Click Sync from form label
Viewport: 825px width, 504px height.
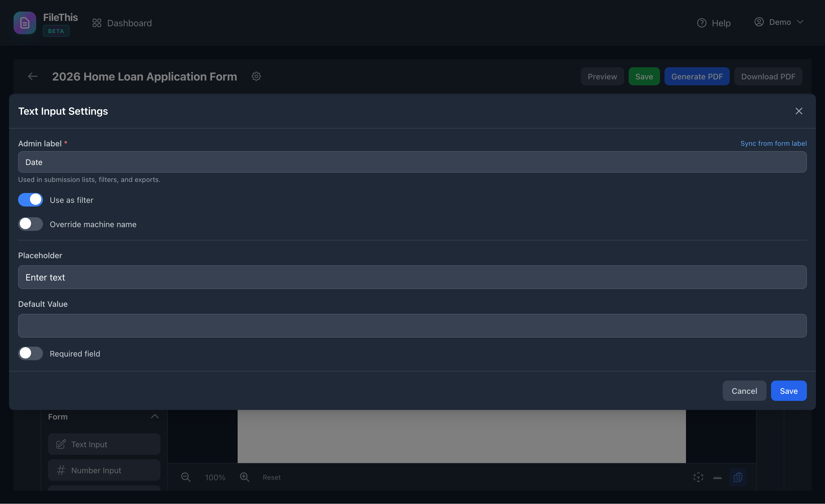coord(773,143)
